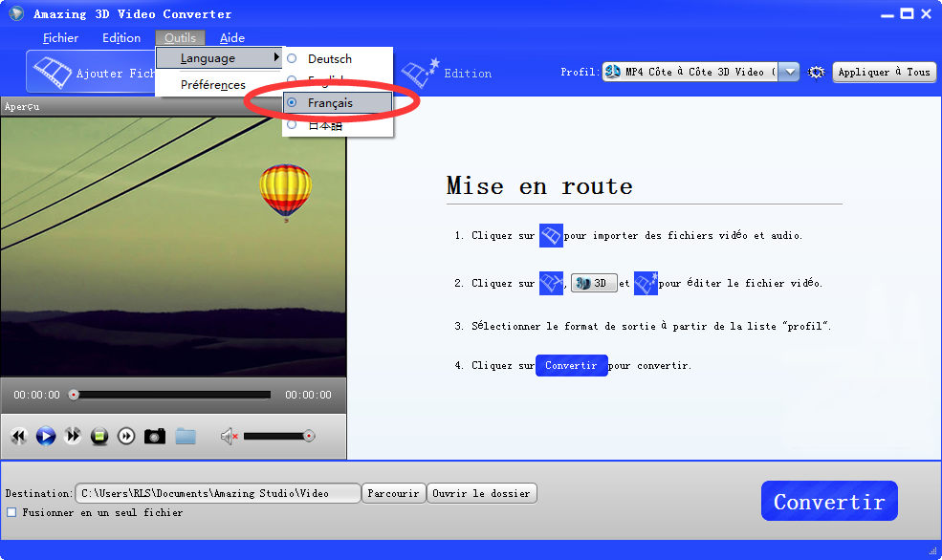Click the 3D icon in Profil box

613,72
